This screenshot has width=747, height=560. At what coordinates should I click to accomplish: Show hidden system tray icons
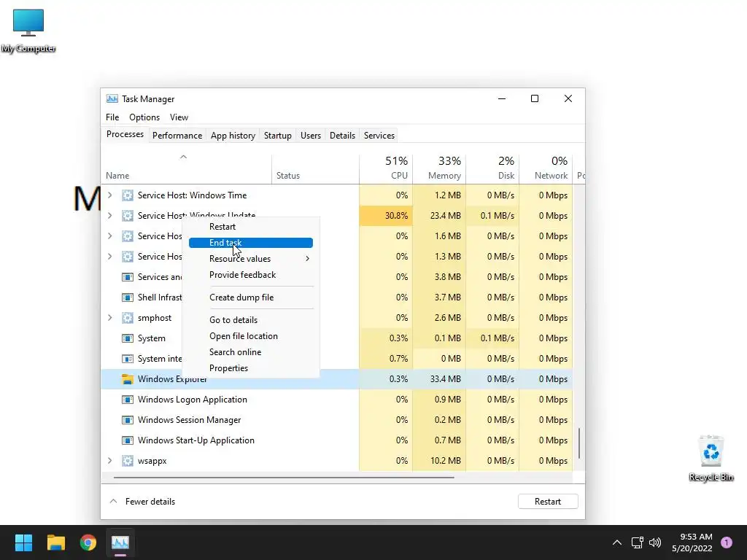pyautogui.click(x=617, y=542)
